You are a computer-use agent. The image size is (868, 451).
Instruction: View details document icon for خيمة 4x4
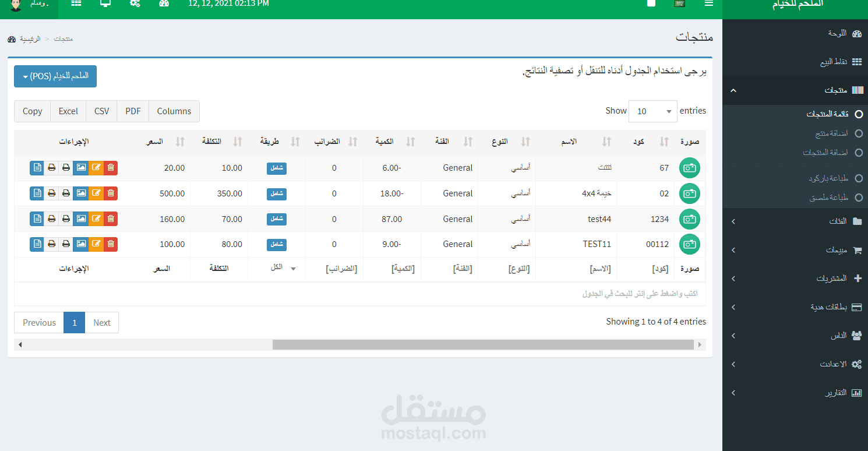[x=37, y=193]
